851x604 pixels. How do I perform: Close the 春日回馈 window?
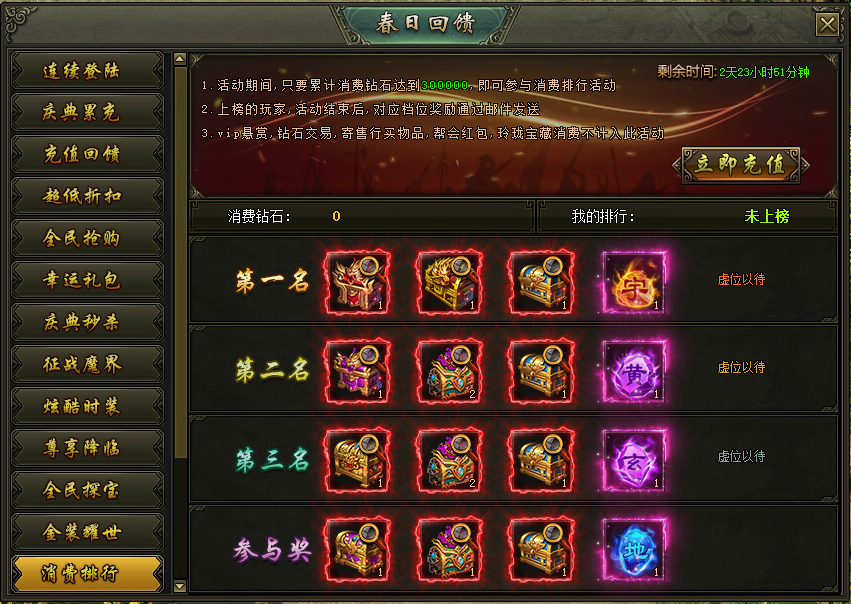[827, 24]
